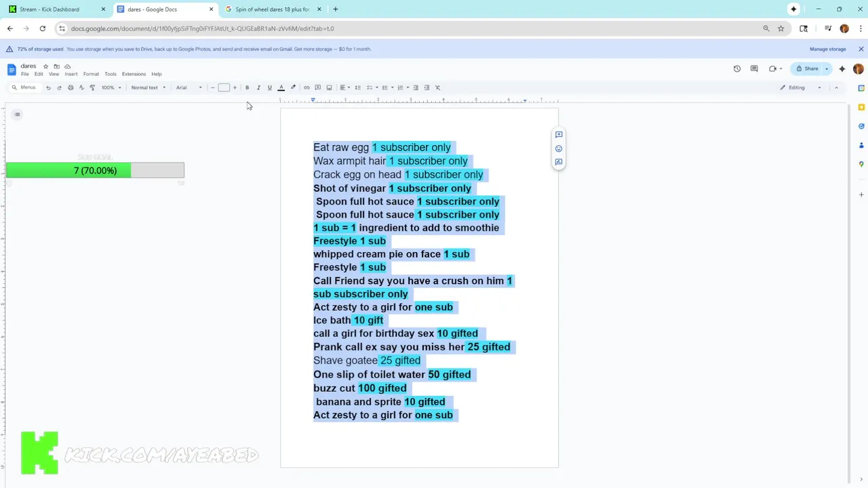Open the Arial font dropdown
Viewport: 868px width, 488px height.
pos(189,87)
